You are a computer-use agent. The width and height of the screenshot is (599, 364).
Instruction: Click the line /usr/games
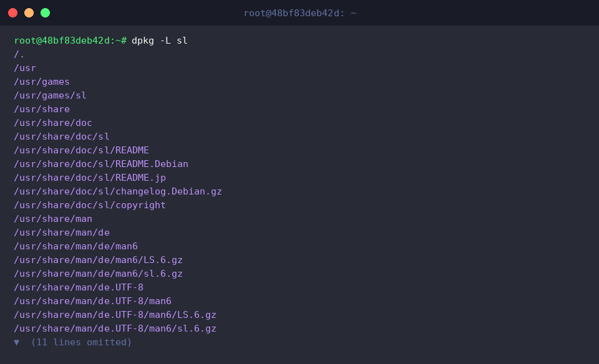[42, 82]
